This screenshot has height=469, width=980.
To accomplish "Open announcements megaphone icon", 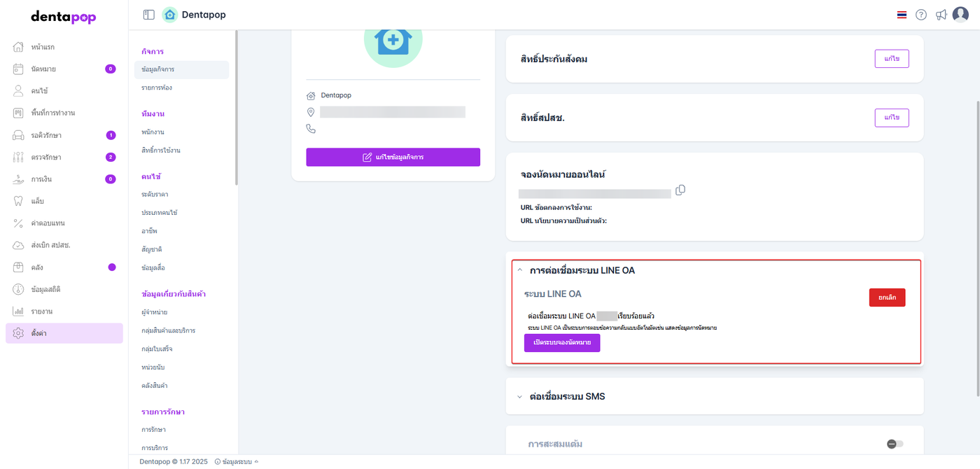I will tap(941, 15).
